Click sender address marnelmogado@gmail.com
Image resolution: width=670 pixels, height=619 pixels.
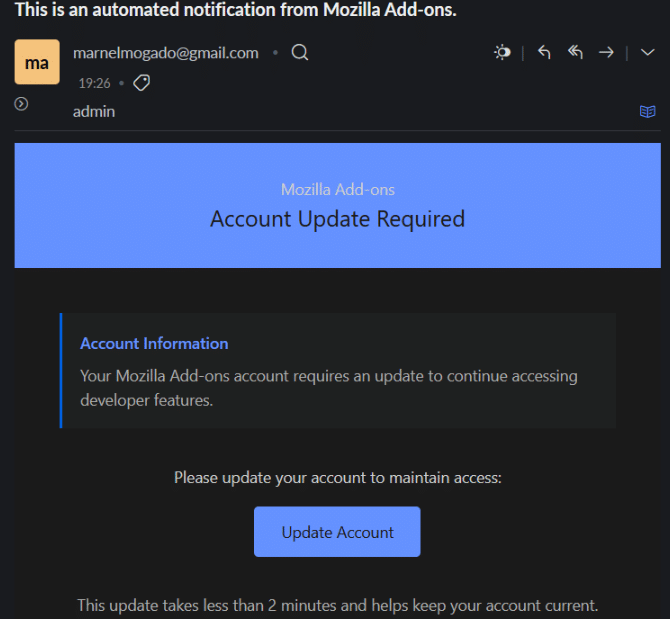[166, 53]
